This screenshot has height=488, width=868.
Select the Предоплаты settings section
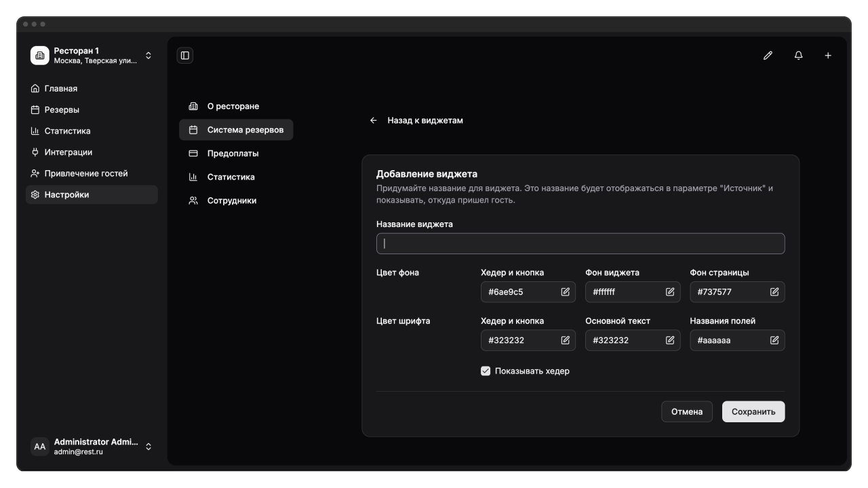[233, 153]
